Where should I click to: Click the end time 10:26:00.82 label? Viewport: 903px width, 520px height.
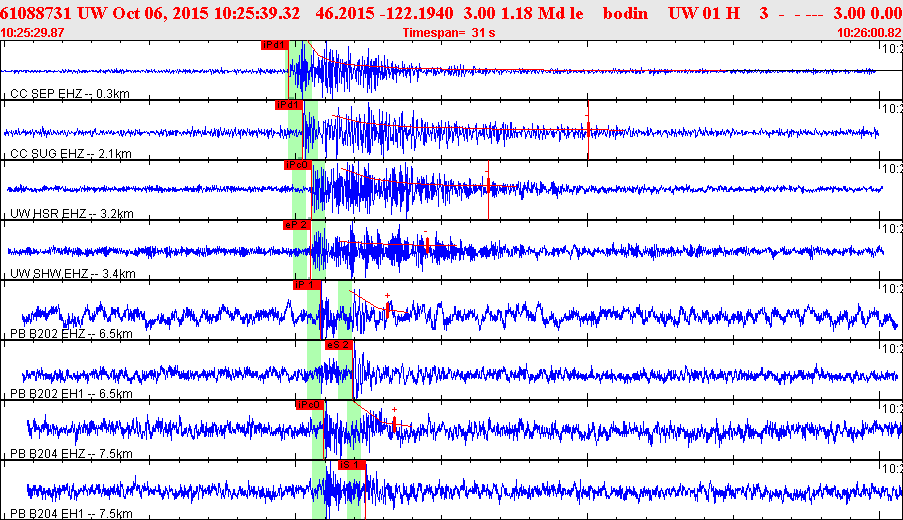tap(868, 33)
